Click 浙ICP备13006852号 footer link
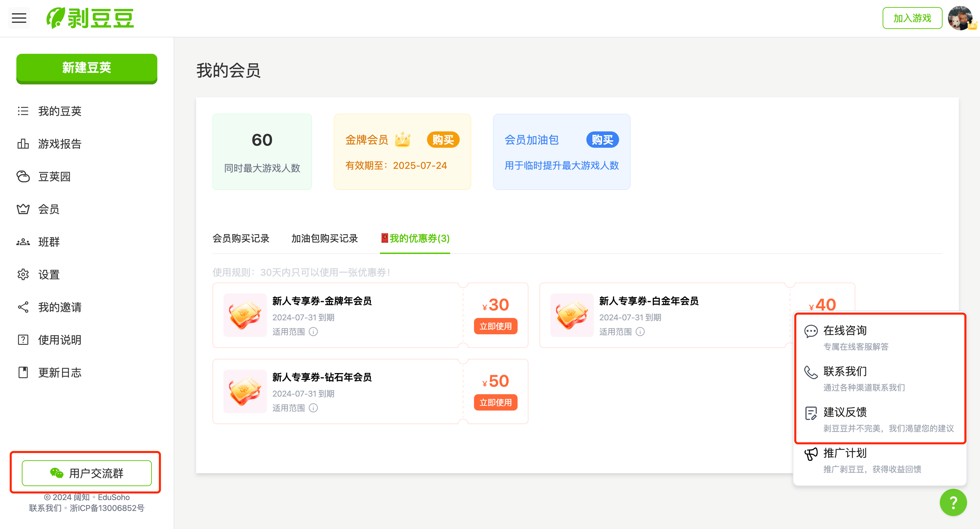 tap(107, 508)
